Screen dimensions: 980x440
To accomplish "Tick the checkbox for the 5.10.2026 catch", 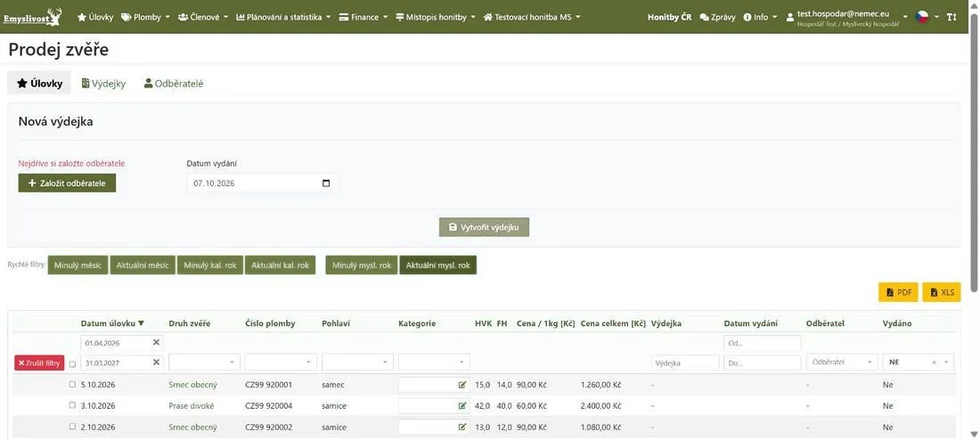I will click(x=72, y=385).
